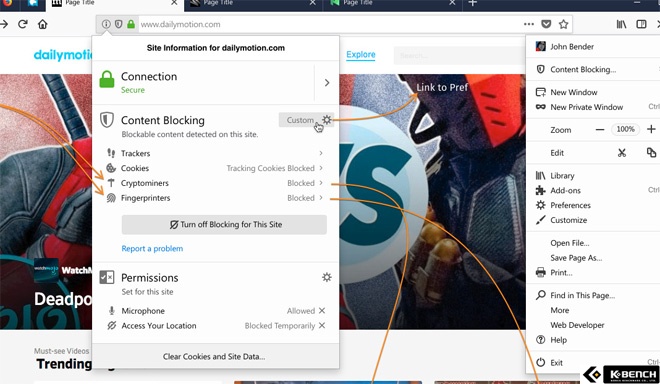Select Print from the menu

click(593, 272)
